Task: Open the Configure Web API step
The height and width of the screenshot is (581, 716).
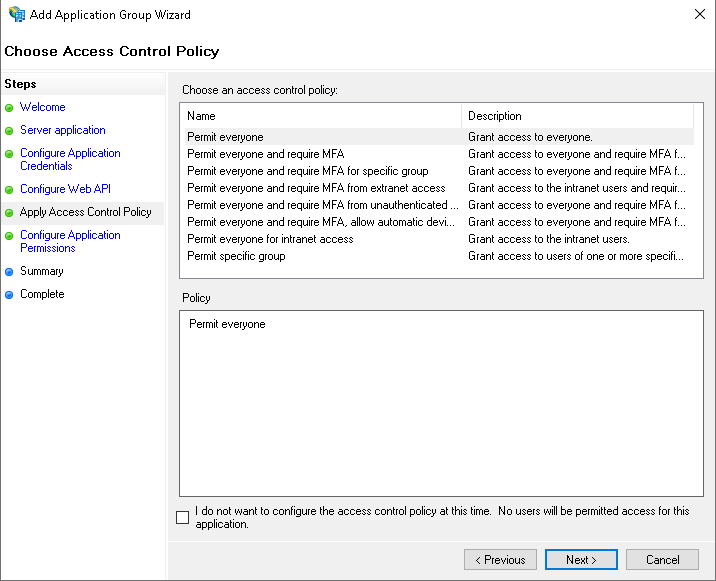Action: pyautogui.click(x=65, y=189)
